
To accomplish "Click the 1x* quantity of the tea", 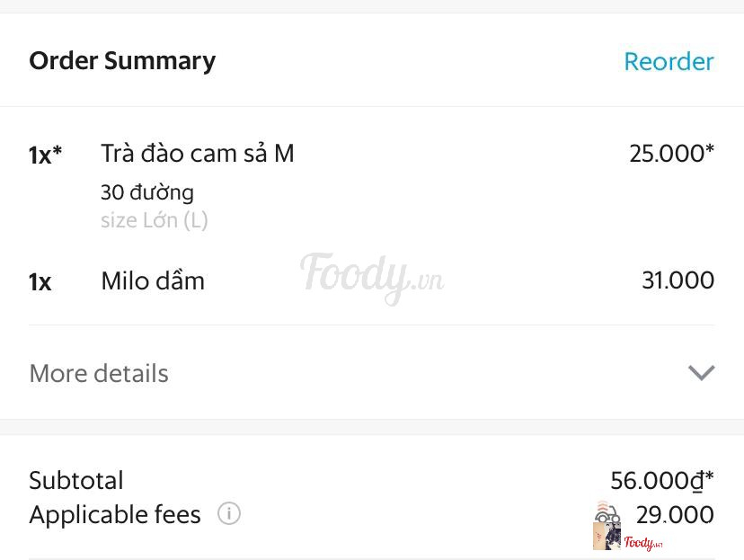I will coord(46,155).
